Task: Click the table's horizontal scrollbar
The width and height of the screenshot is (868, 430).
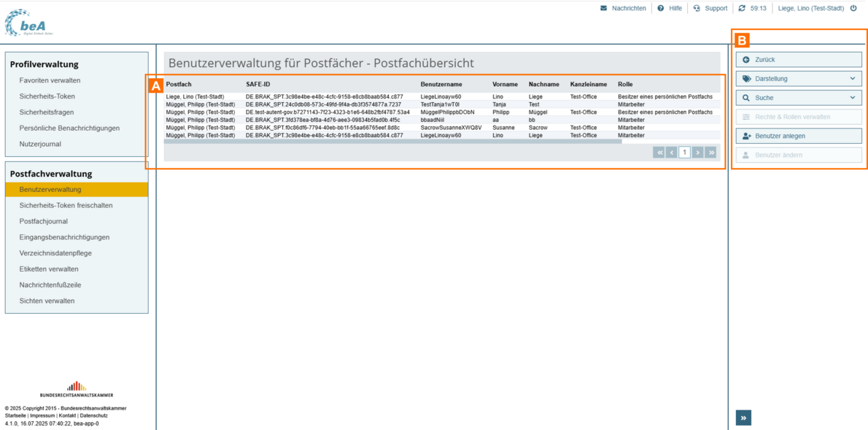Action: pyautogui.click(x=394, y=142)
